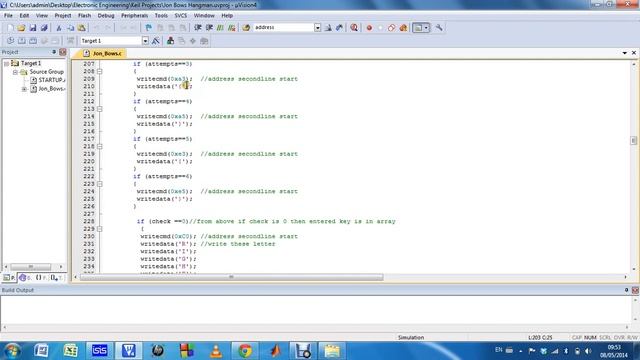Comment out the selection with the comment icon
The height and width of the screenshot is (360, 640).
click(x=220, y=28)
